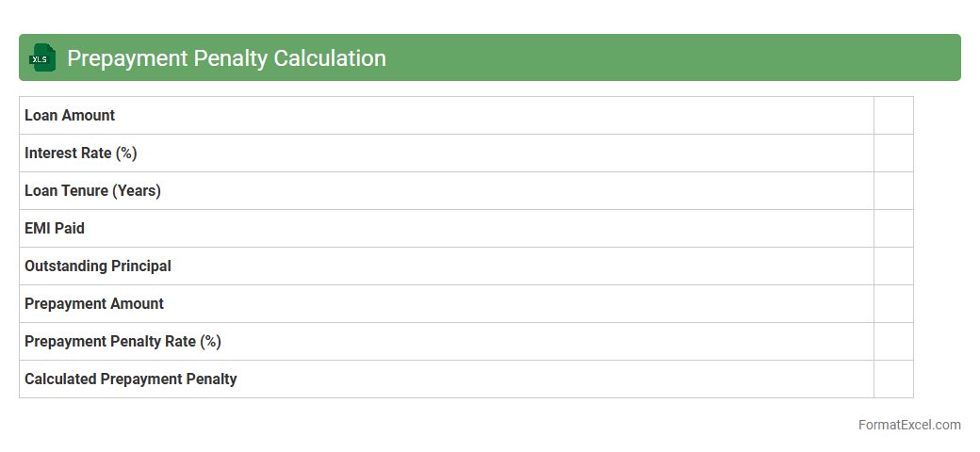Select the Loan Tenure (Years) label

point(92,190)
